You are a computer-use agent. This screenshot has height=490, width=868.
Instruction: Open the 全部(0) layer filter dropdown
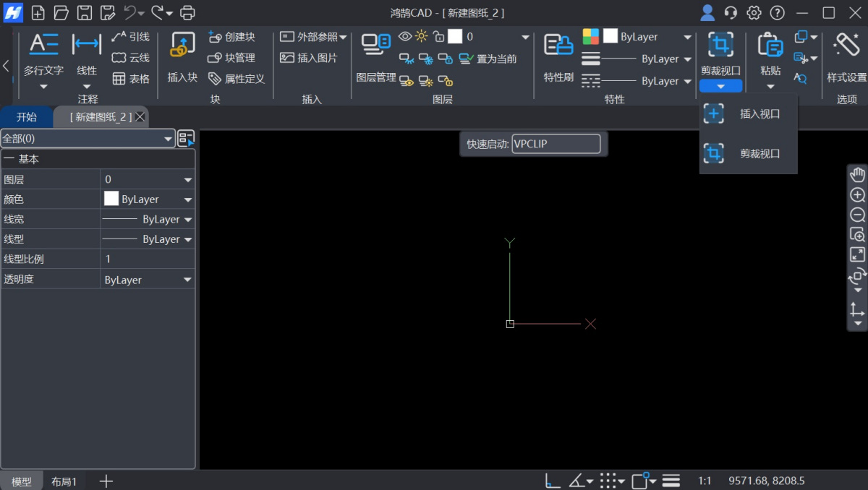(x=168, y=138)
